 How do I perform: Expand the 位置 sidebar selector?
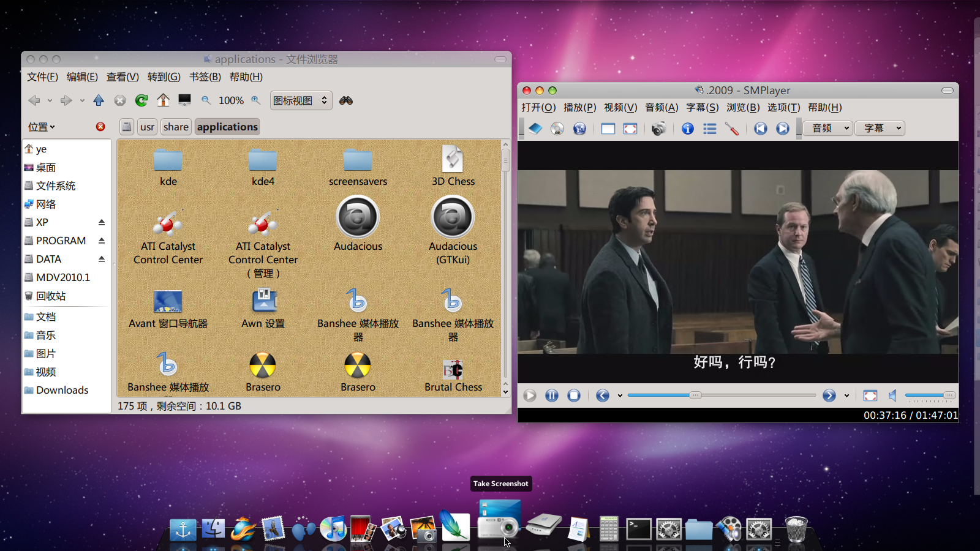pyautogui.click(x=42, y=127)
